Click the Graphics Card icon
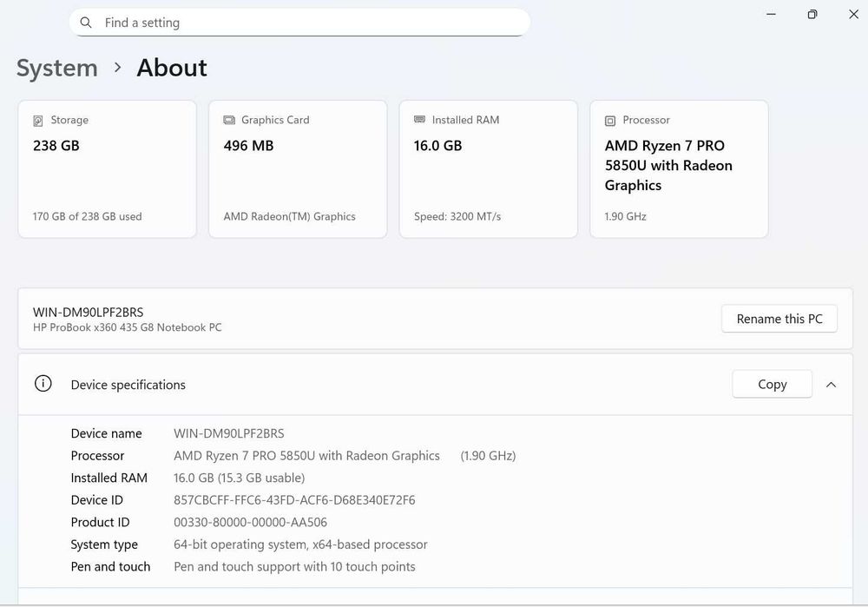The width and height of the screenshot is (868, 607). coord(229,120)
